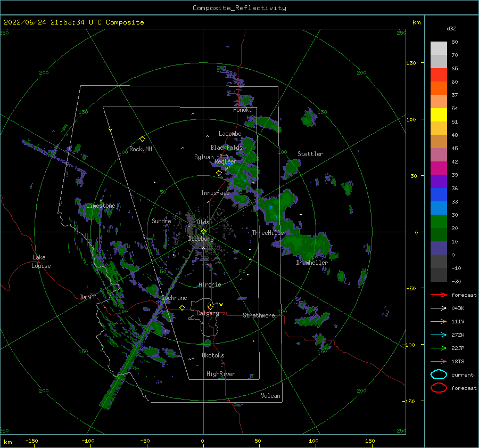Click the yellow diamond marker near RockyMH

coord(142,139)
